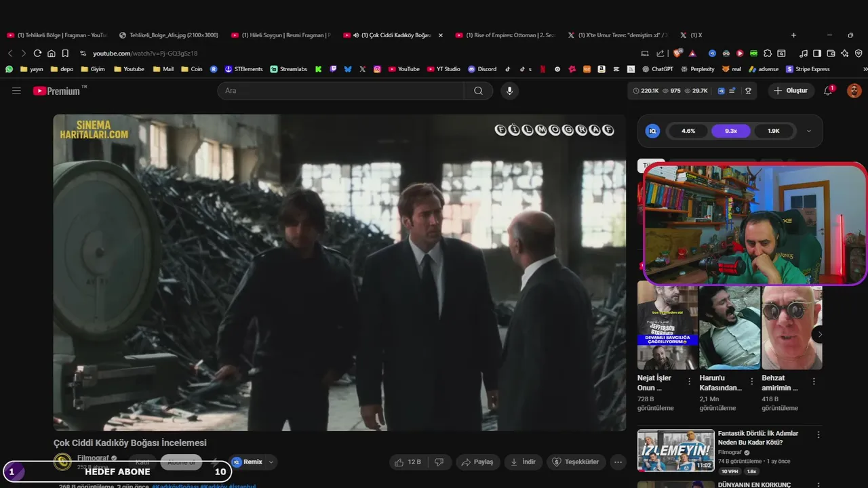Open WhatsApp bookmark icon
This screenshot has width=868, height=488.
click(x=9, y=69)
